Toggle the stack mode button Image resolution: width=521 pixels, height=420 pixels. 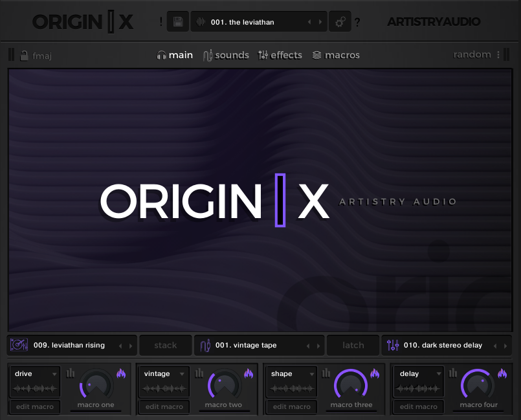[x=165, y=345]
